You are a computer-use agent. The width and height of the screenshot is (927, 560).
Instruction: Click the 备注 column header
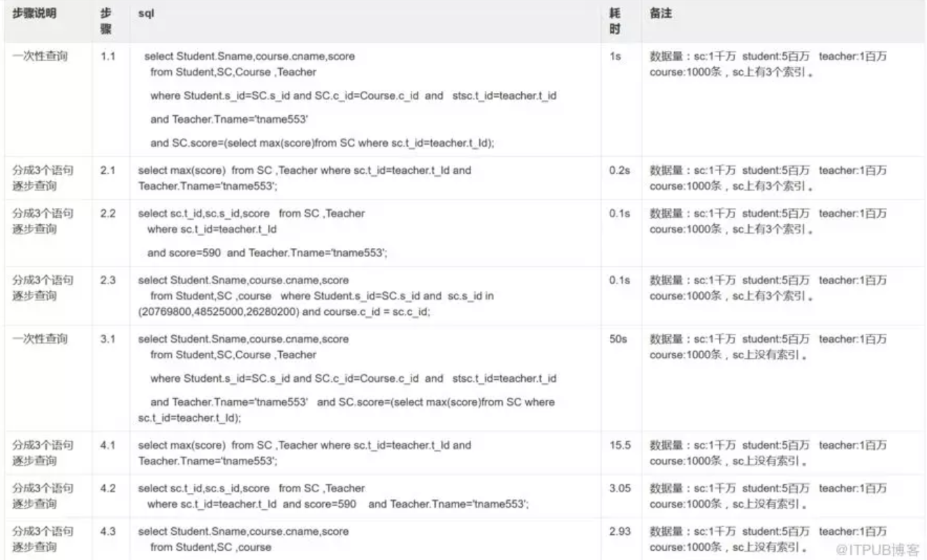tap(660, 15)
